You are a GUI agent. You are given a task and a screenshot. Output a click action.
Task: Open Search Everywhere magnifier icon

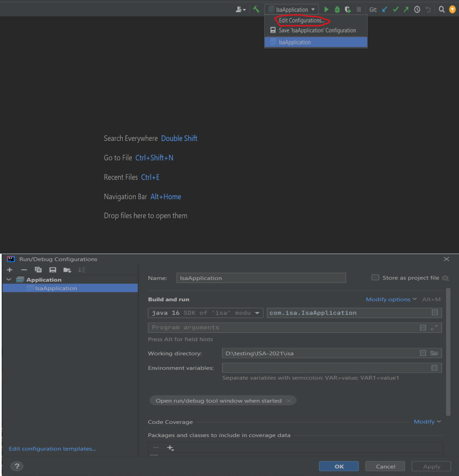pos(441,9)
